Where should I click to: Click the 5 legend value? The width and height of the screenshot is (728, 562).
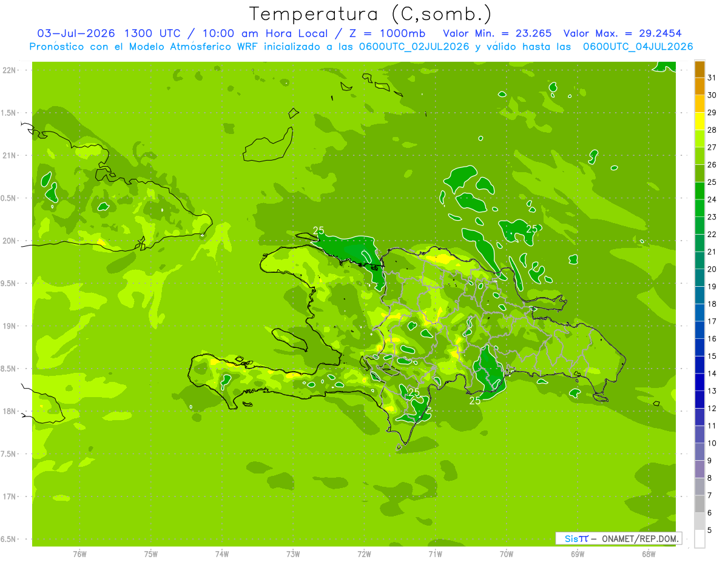pos(710,530)
